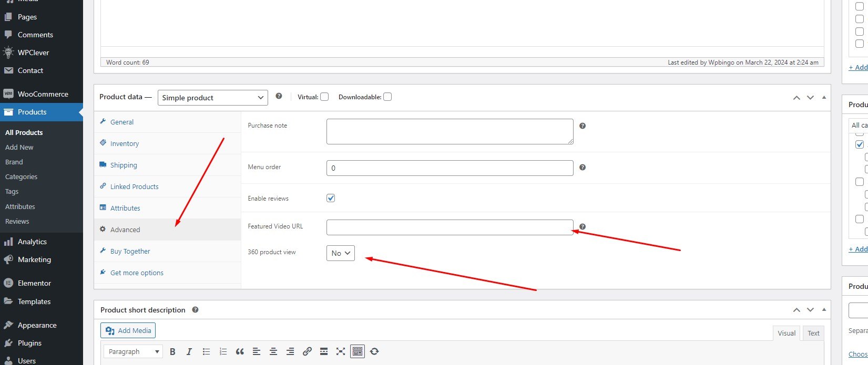Click the insert link icon
Viewport: 868px width, 365px height.
click(x=307, y=352)
